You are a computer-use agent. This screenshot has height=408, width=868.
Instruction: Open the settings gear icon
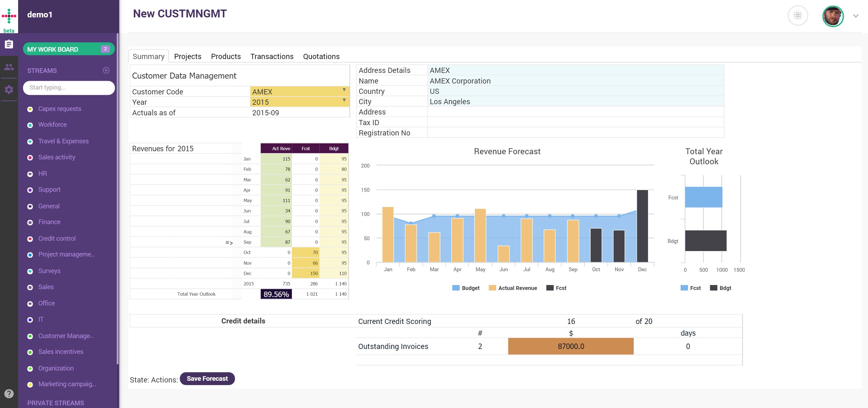(x=9, y=89)
